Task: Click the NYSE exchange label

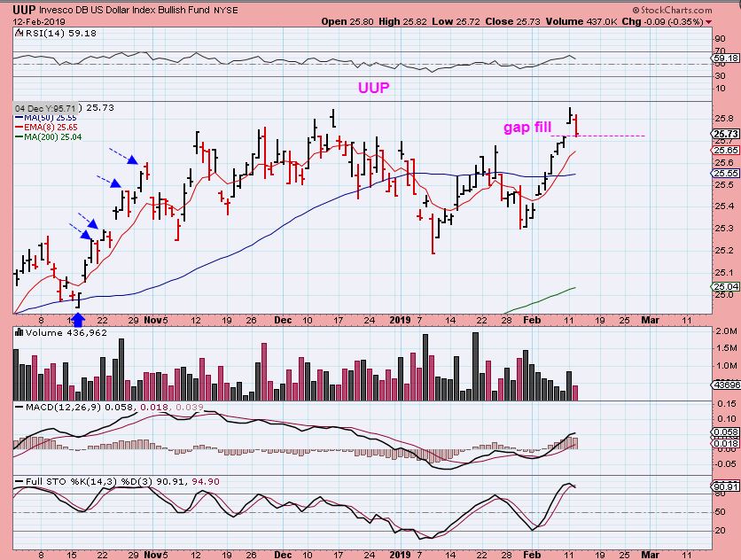Action: 226,11
